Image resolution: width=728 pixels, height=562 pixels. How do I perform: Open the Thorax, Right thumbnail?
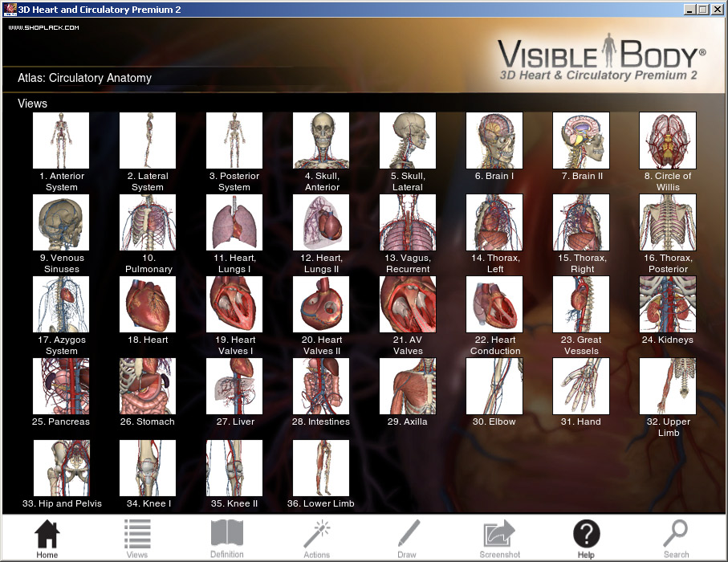point(581,222)
